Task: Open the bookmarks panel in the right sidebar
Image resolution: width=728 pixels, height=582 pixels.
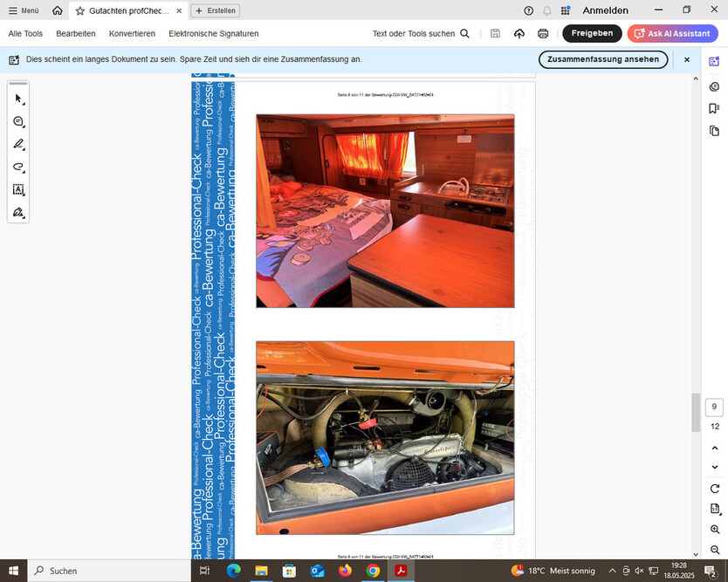Action: tap(714, 108)
